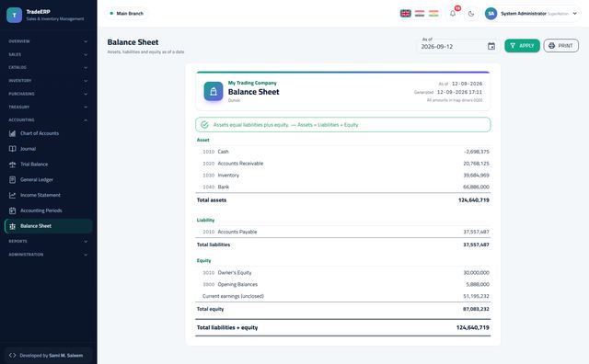The width and height of the screenshot is (589, 364).
Task: Open Chart of Accounts page
Action: [x=48, y=133]
